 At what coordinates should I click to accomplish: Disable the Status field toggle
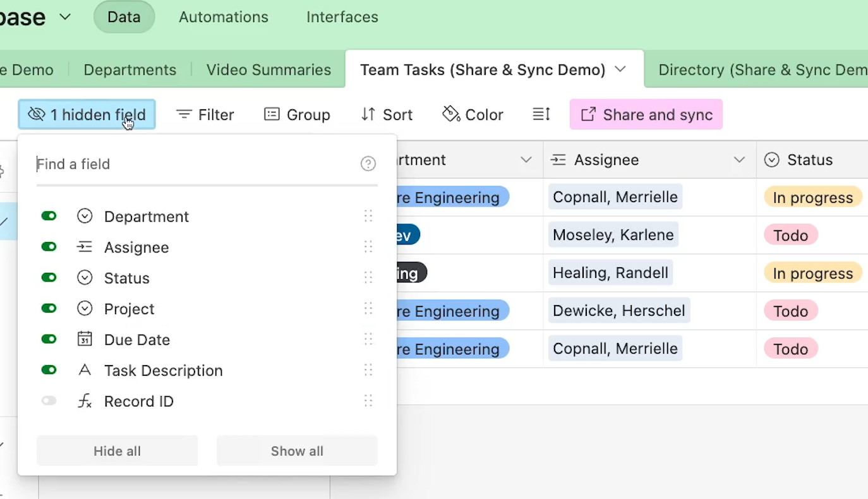[x=49, y=278]
